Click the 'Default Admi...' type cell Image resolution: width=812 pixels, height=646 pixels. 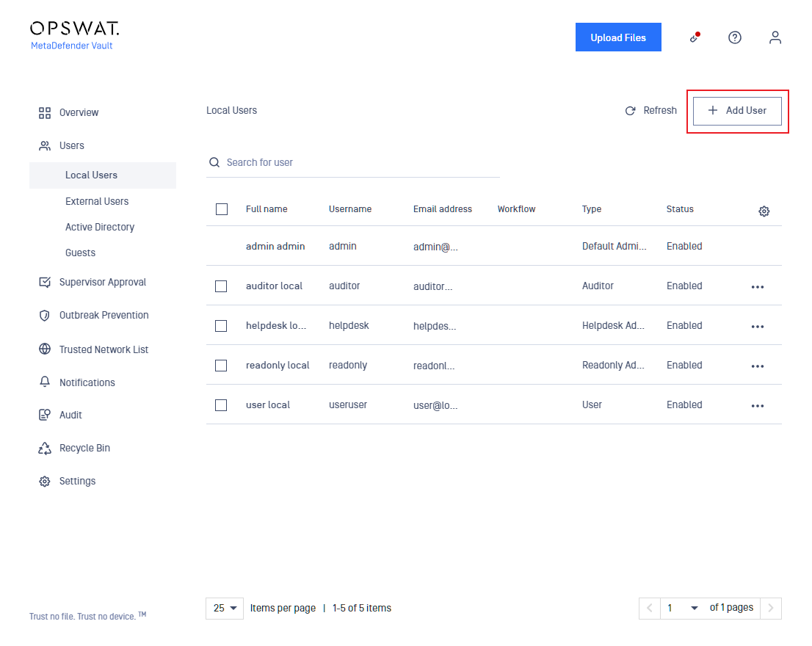[614, 247]
